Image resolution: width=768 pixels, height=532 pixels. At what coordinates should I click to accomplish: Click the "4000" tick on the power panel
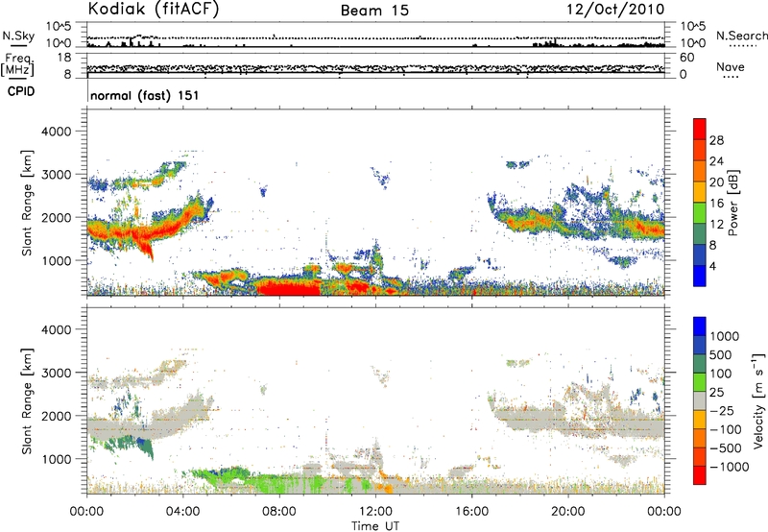point(56,132)
